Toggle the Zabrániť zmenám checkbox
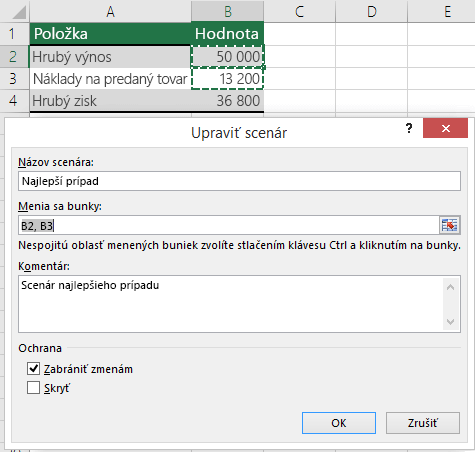475x452 pixels. (33, 369)
